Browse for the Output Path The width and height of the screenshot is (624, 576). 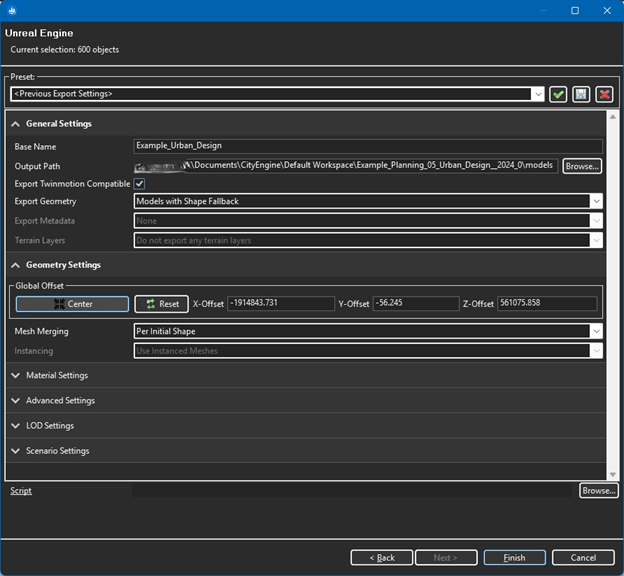coord(582,166)
